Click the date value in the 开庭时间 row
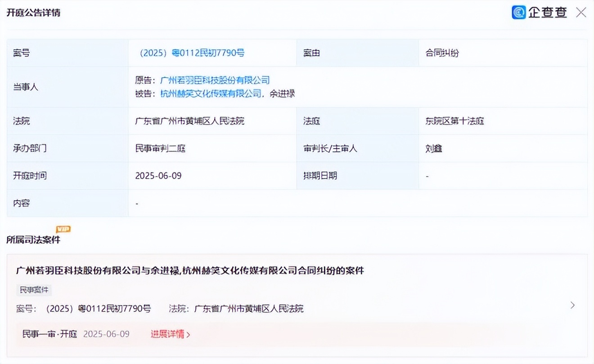 (x=158, y=176)
